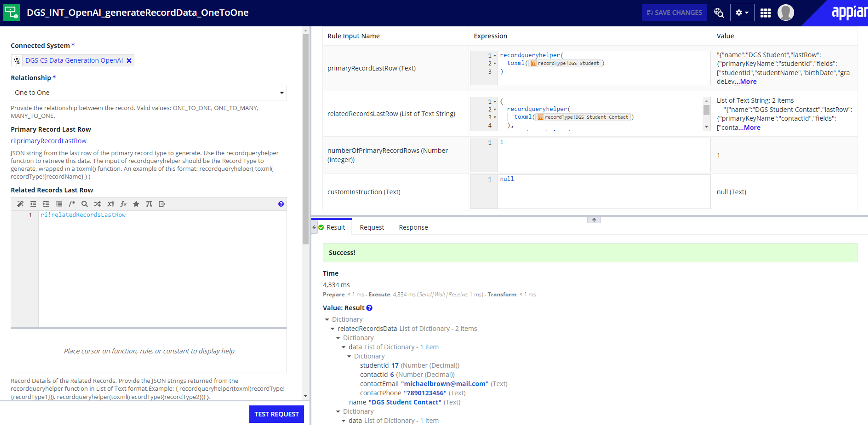Click the rule input x! icon
Viewport: 868px width, 425px height.
(111, 204)
